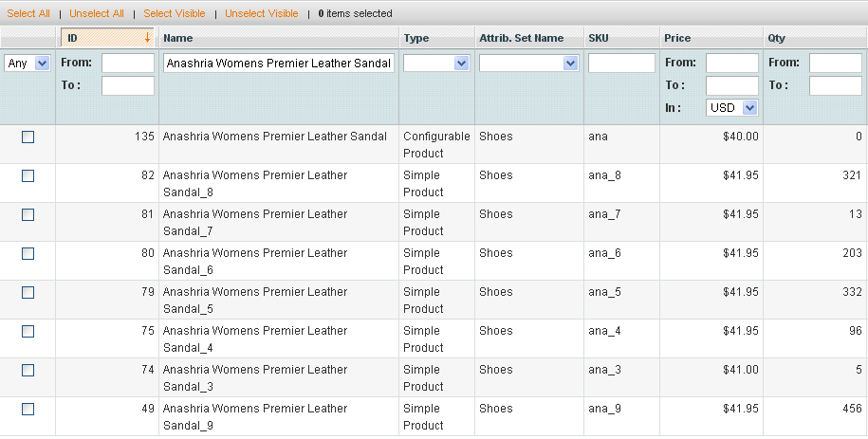Sort by the Price column header

coord(677,38)
